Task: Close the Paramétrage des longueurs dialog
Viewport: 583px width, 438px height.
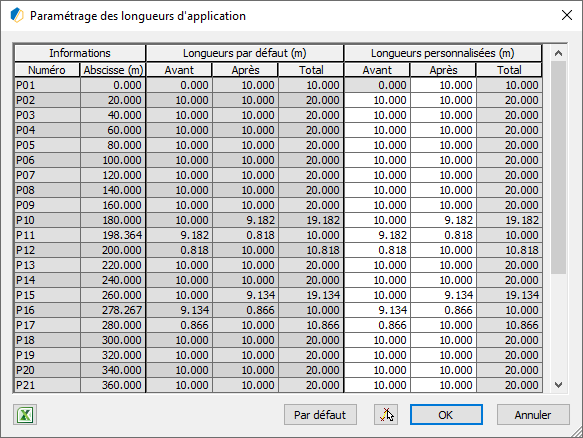Action: click(567, 16)
